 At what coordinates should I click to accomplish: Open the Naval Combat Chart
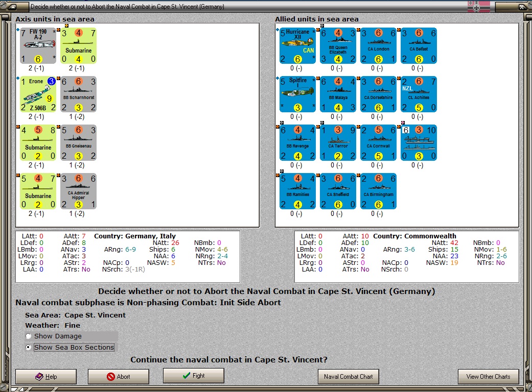pos(348,376)
